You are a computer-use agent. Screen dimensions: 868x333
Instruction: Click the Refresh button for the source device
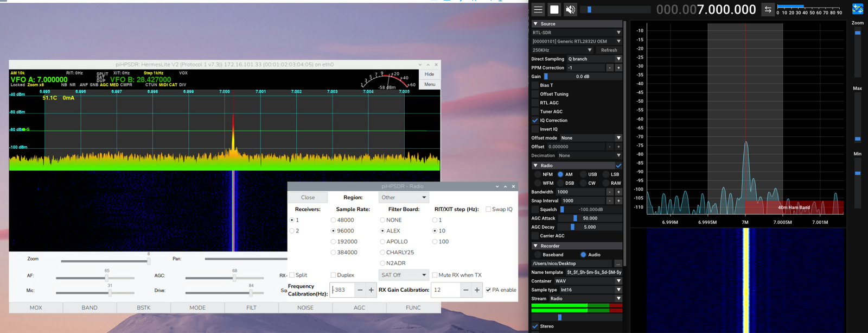609,50
